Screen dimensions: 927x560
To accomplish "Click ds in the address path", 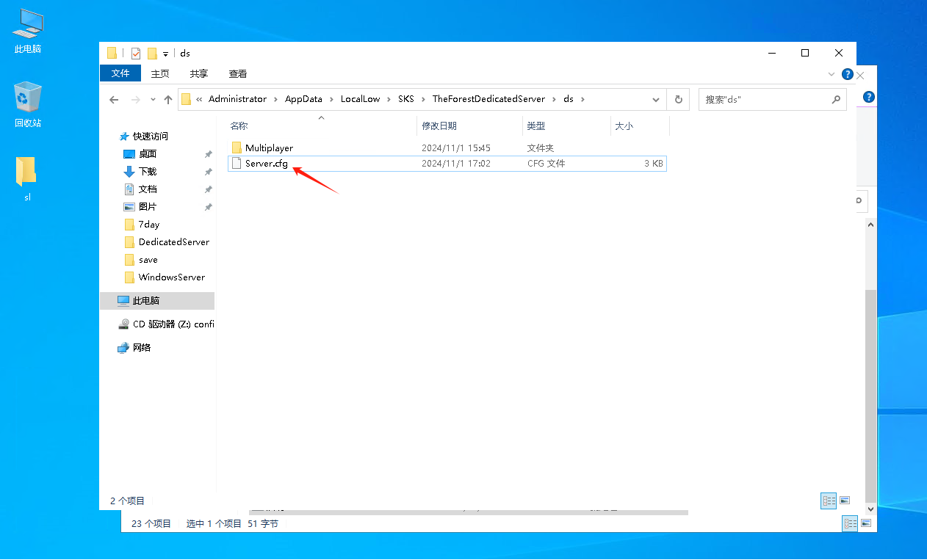I will point(568,99).
